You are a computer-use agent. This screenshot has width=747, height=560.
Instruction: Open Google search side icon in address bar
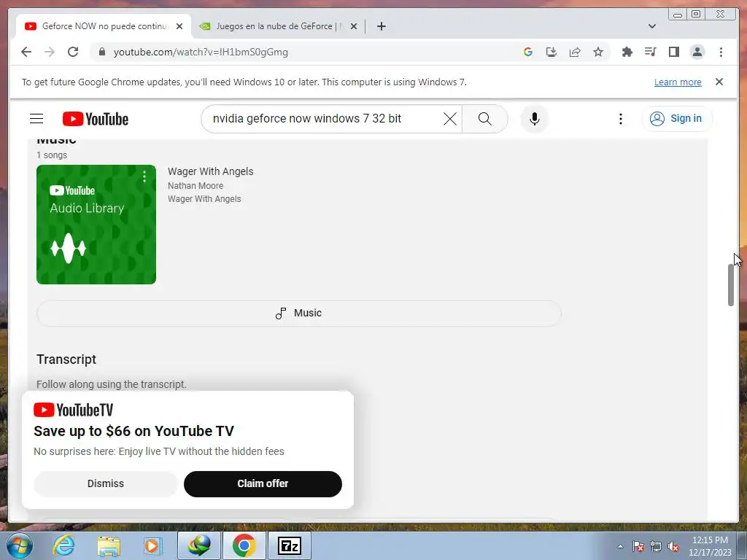tap(528, 52)
